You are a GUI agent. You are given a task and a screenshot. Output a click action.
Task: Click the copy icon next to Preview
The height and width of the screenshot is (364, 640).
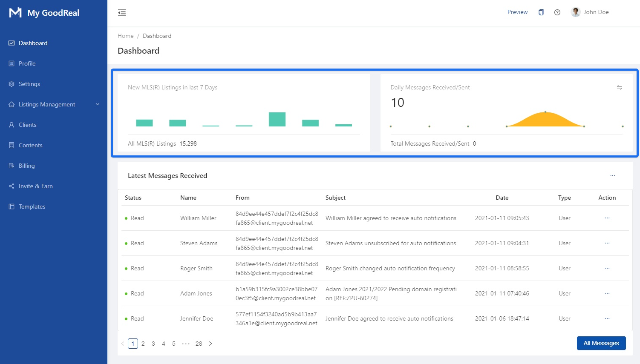[541, 12]
